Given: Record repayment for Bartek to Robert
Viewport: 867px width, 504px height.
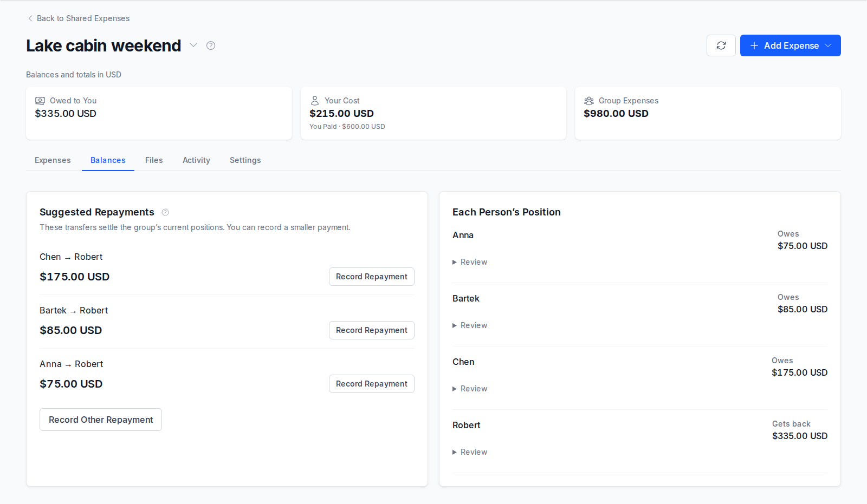Looking at the screenshot, I should click(372, 330).
